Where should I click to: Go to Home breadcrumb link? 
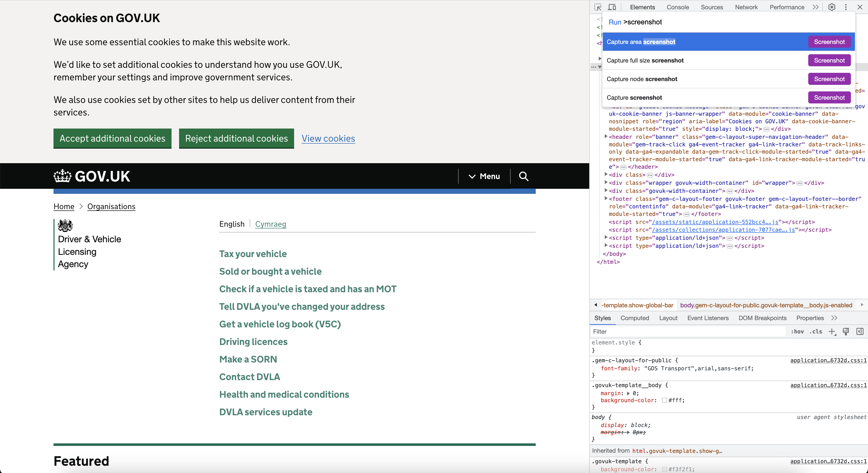point(64,207)
